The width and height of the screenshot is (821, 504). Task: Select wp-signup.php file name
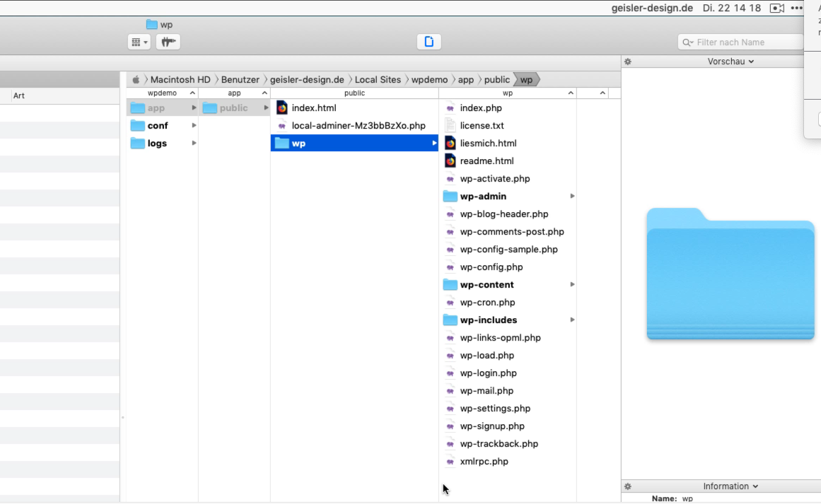tap(492, 426)
